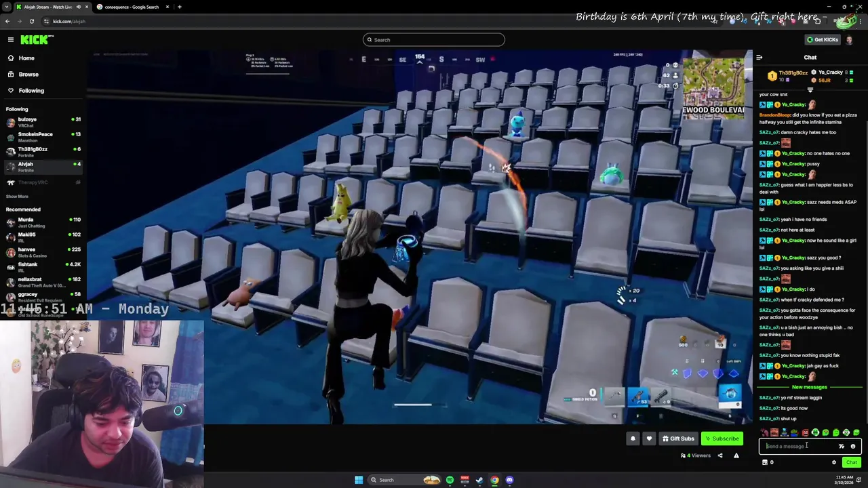Viewport: 868px width, 488px height.
Task: Open Alvjah channel in Following list
Action: coord(43,167)
